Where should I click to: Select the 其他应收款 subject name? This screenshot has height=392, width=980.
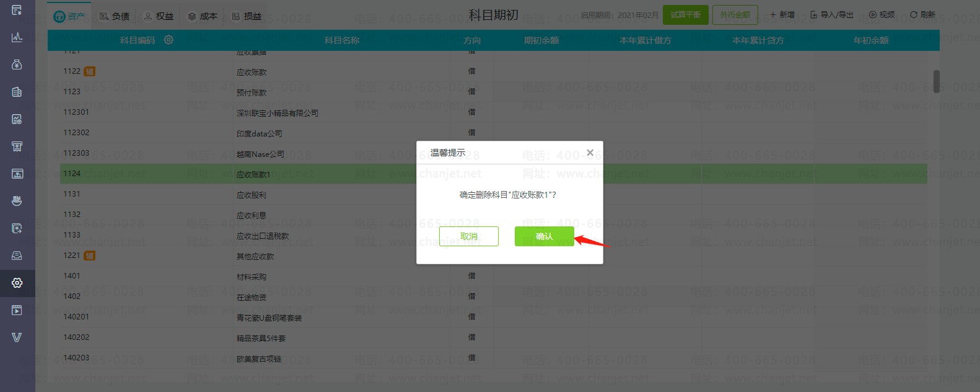pyautogui.click(x=255, y=256)
